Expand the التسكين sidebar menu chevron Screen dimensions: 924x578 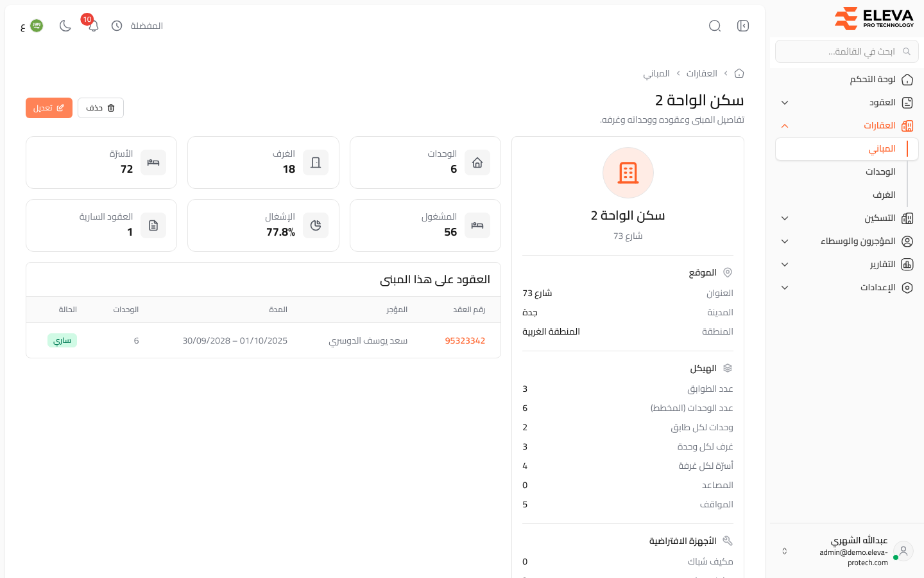[x=785, y=218]
